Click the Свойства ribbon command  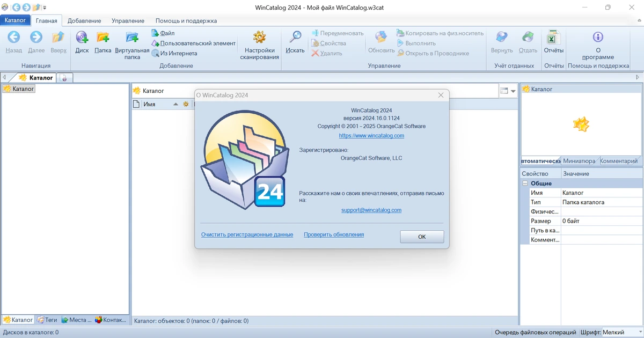coord(328,43)
